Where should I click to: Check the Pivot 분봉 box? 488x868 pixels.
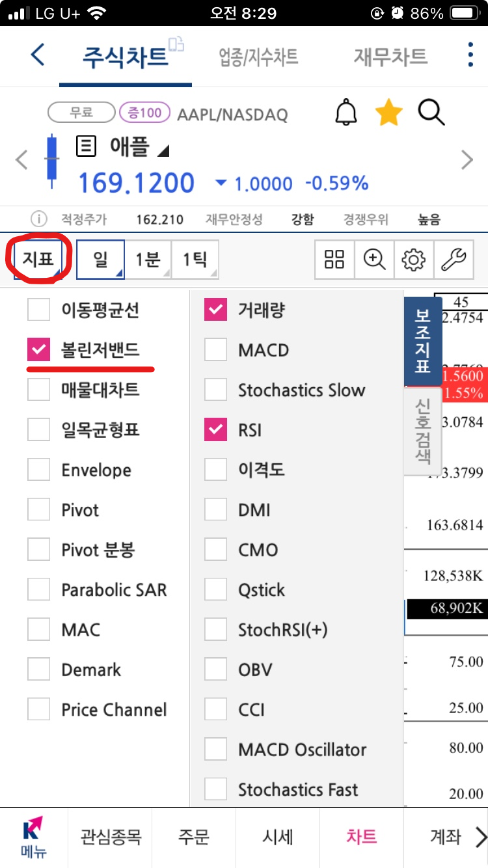pos(39,550)
